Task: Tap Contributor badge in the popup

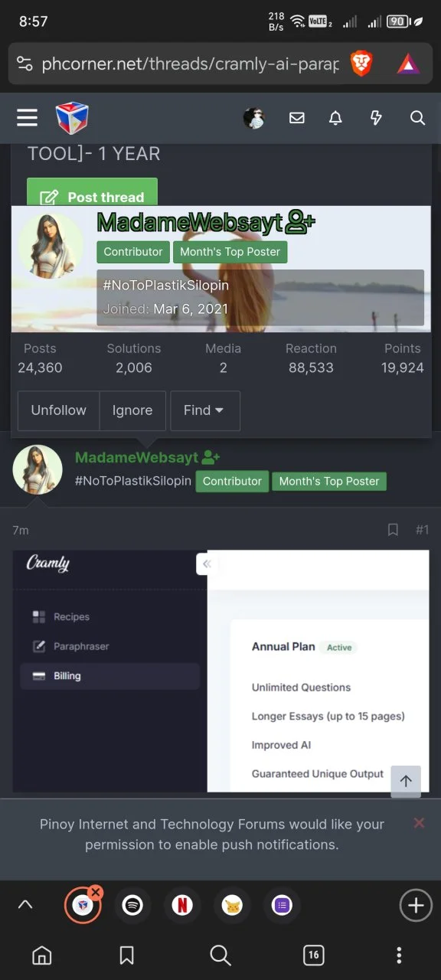Action: click(133, 252)
